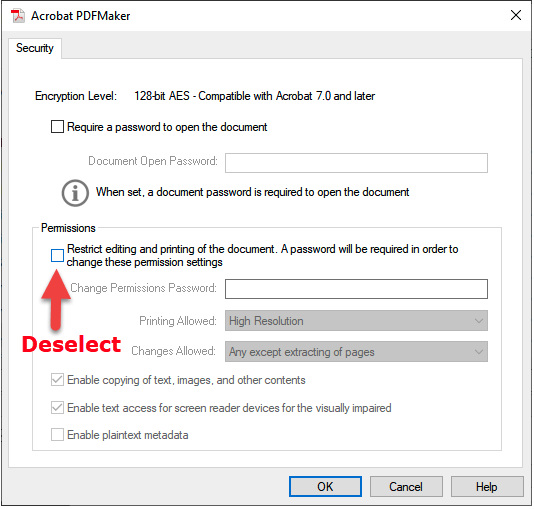
Task: Open Help for this dialog
Action: point(487,486)
